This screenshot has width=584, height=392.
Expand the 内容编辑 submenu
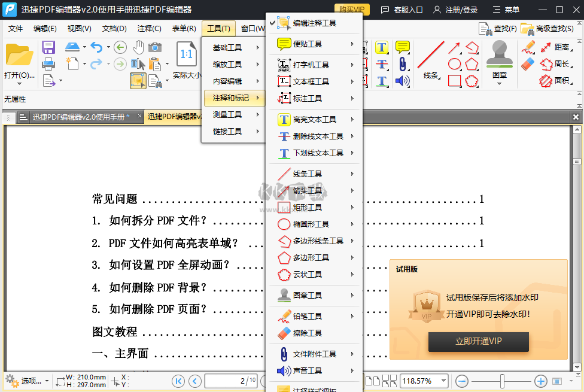pyautogui.click(x=233, y=81)
